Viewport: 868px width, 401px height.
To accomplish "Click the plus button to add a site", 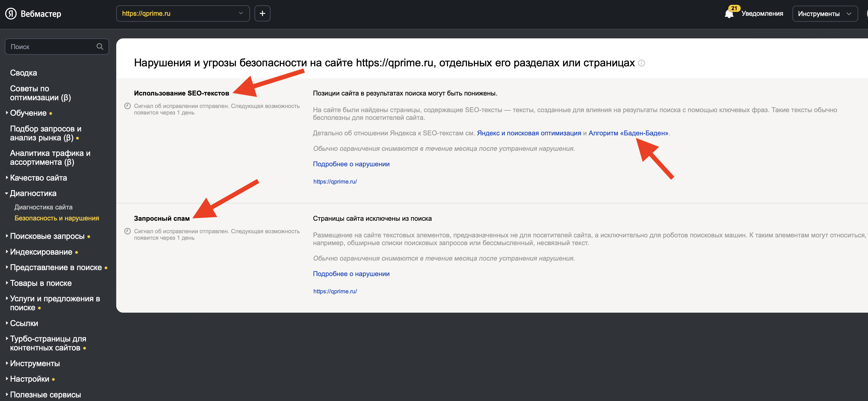I will tap(262, 13).
